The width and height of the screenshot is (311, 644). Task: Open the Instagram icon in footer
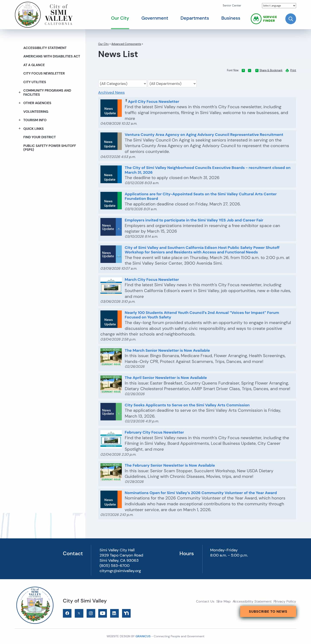point(91,613)
